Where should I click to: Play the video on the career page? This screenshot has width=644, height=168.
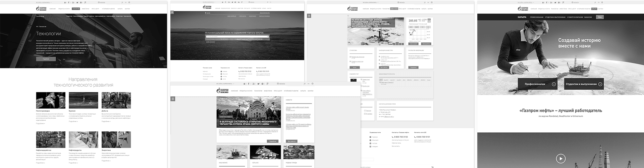point(560,158)
